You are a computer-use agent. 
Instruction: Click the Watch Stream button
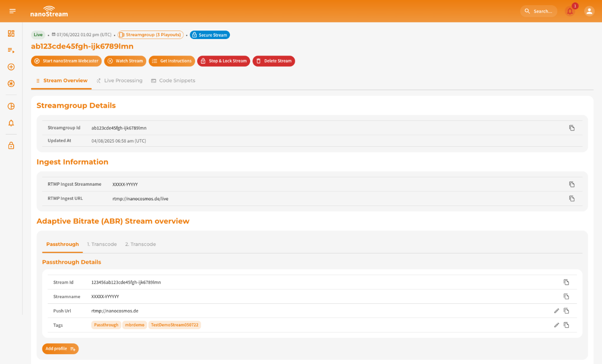(x=125, y=61)
